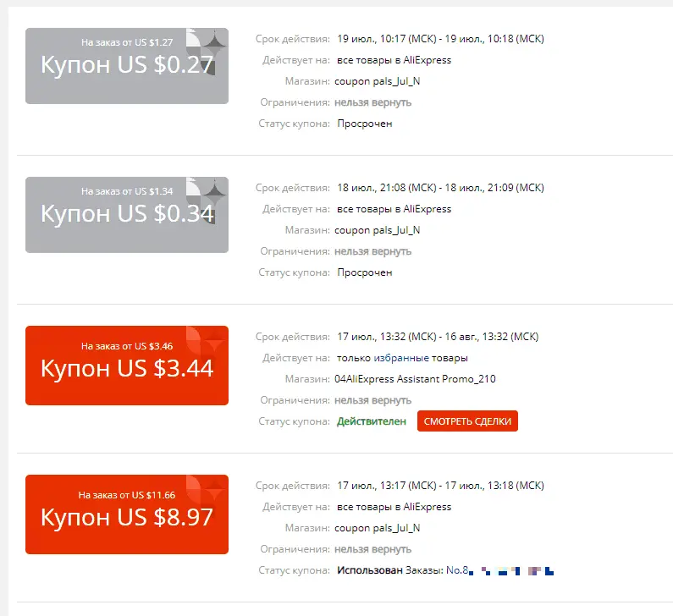The width and height of the screenshot is (673, 616).
Task: Click the На заказ от US $11.66 label
Action: [127, 495]
